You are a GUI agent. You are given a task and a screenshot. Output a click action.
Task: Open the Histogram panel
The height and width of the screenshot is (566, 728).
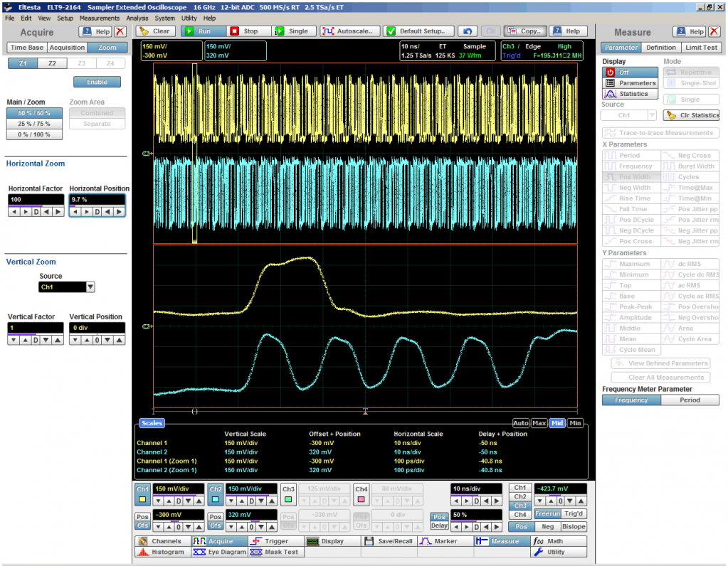(x=161, y=552)
